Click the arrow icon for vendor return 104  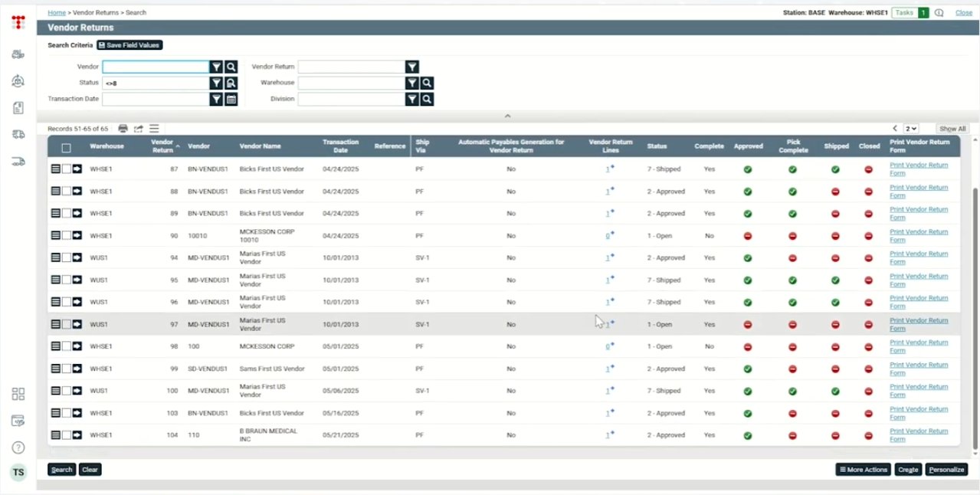tap(77, 435)
